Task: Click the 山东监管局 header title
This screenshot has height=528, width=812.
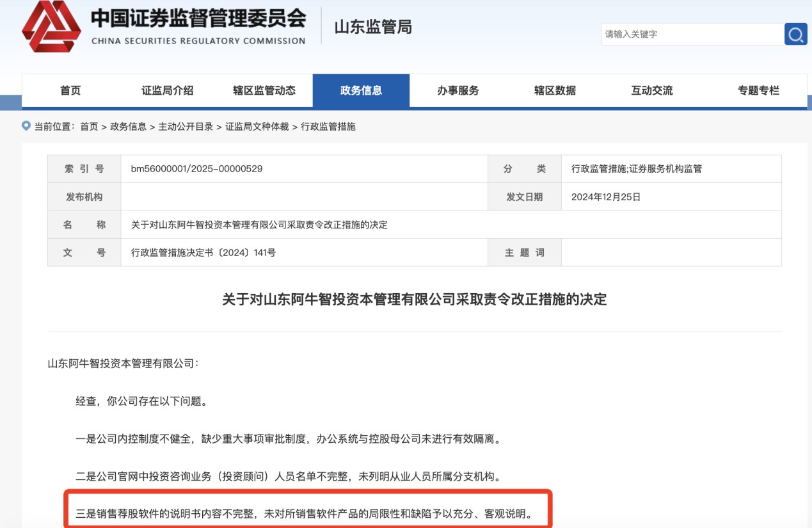Action: pyautogui.click(x=373, y=27)
